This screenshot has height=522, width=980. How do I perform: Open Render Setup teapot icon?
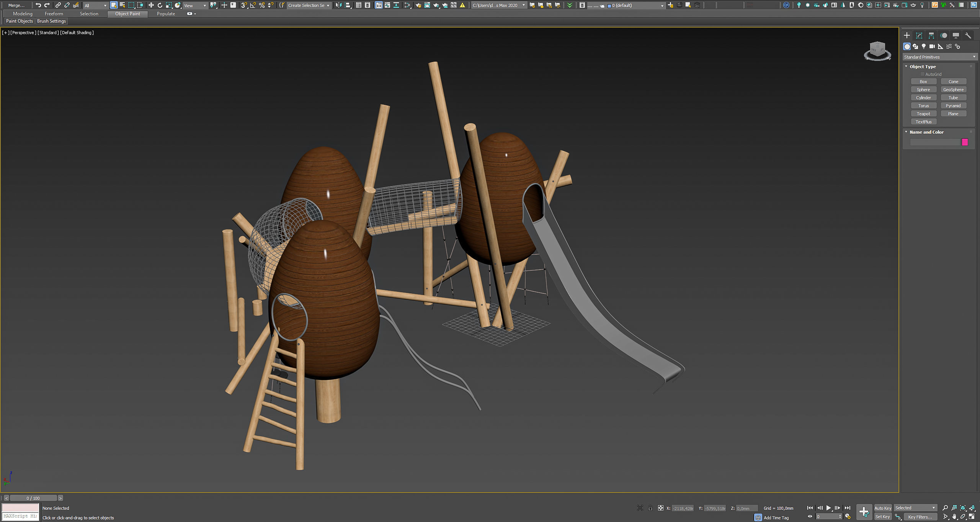[418, 5]
